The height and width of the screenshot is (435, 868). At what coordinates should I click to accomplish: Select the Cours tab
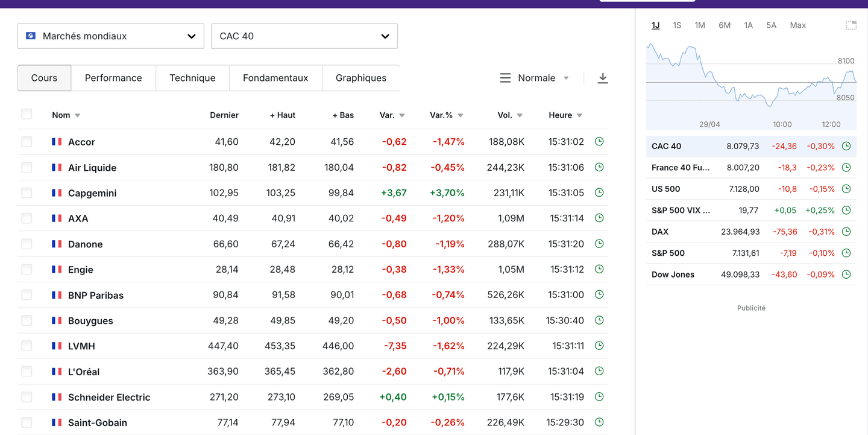44,78
